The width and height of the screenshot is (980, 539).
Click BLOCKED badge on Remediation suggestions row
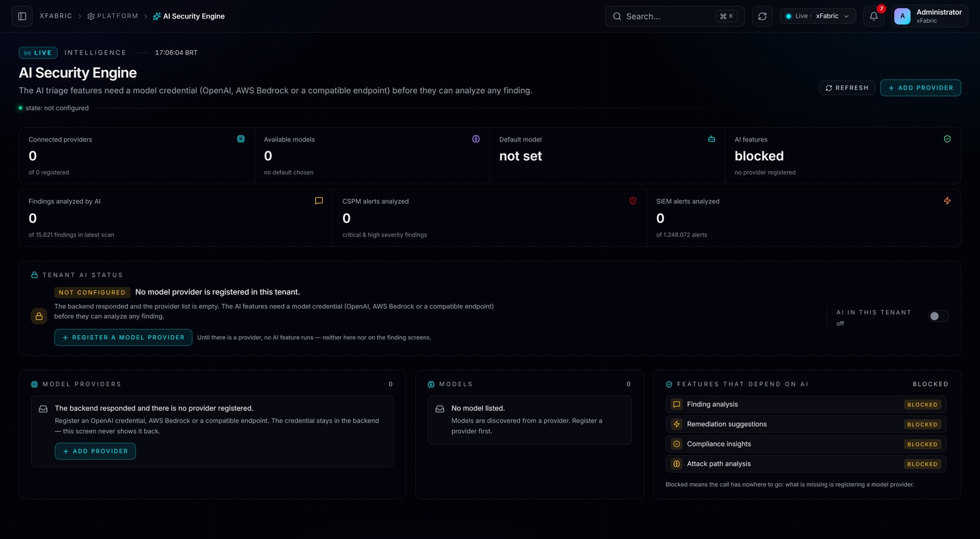point(922,424)
